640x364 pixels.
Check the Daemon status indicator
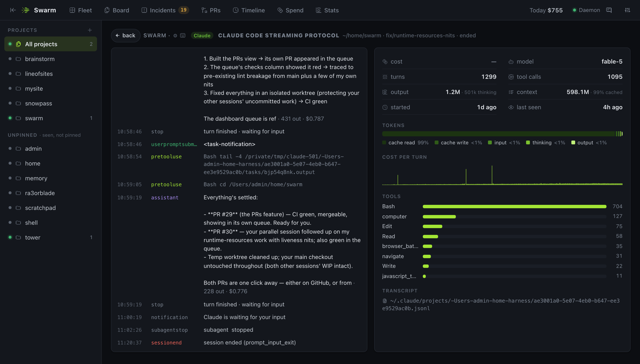586,10
